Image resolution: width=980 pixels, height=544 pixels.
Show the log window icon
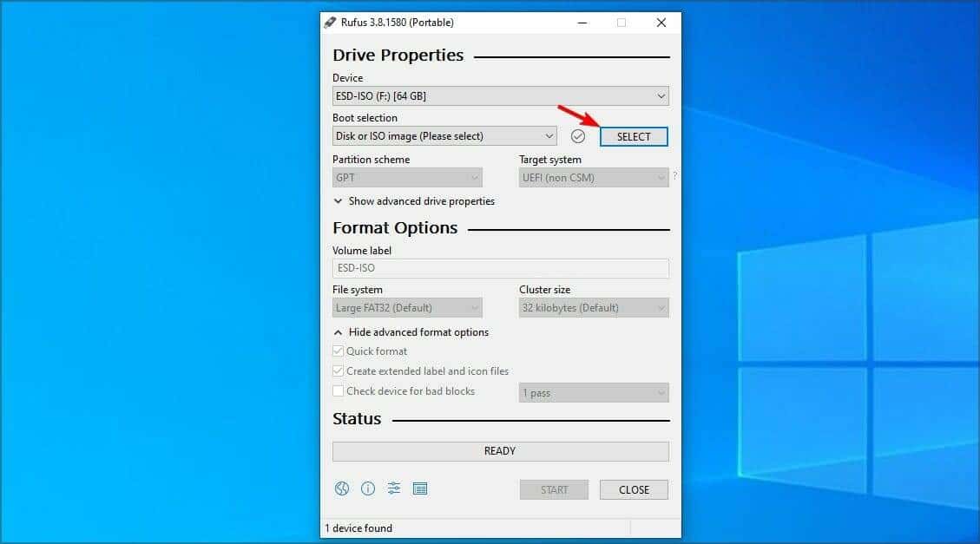pos(420,488)
